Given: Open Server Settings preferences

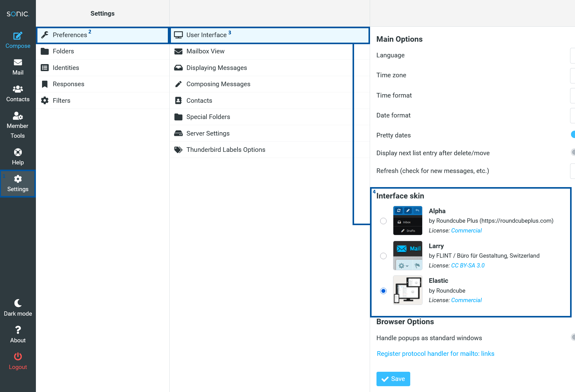Looking at the screenshot, I should click(x=269, y=133).
